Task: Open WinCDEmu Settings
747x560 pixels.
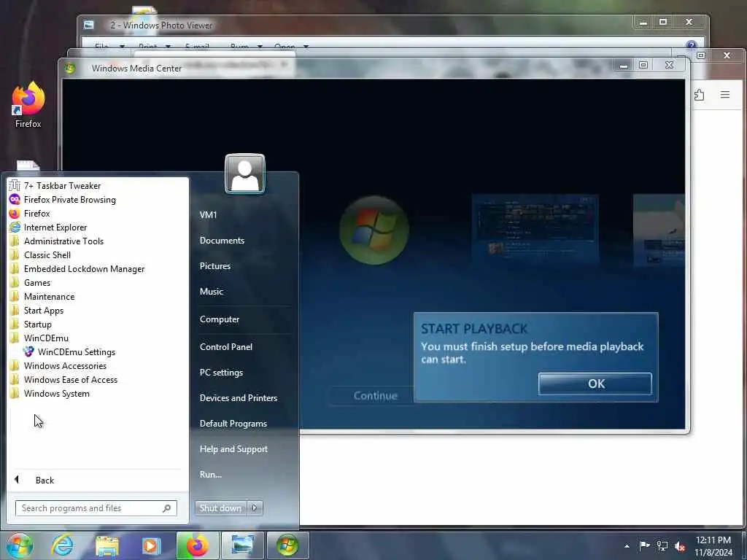Action: click(x=69, y=352)
